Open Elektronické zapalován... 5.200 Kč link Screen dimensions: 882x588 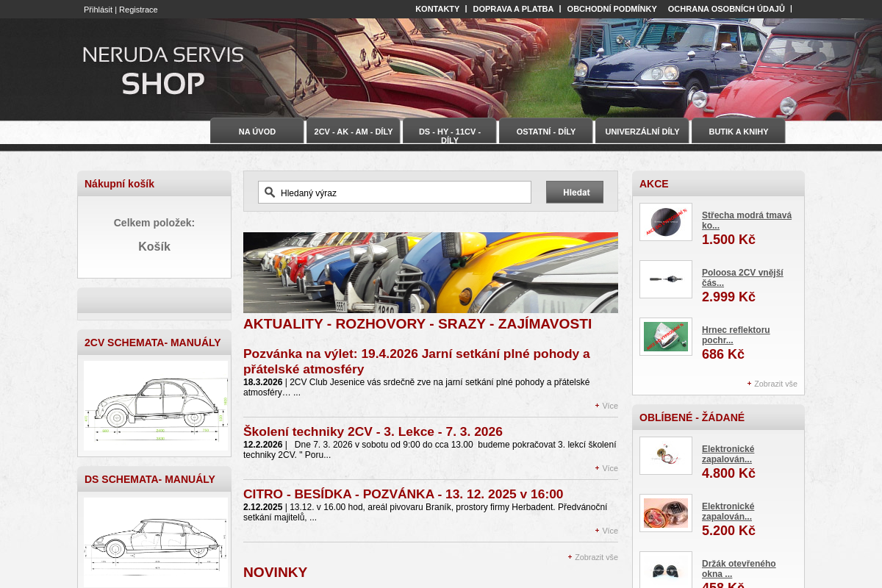[x=728, y=512]
